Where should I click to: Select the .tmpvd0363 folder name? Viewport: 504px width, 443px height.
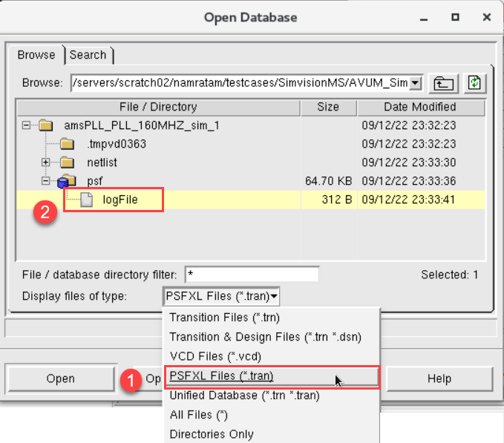point(117,144)
